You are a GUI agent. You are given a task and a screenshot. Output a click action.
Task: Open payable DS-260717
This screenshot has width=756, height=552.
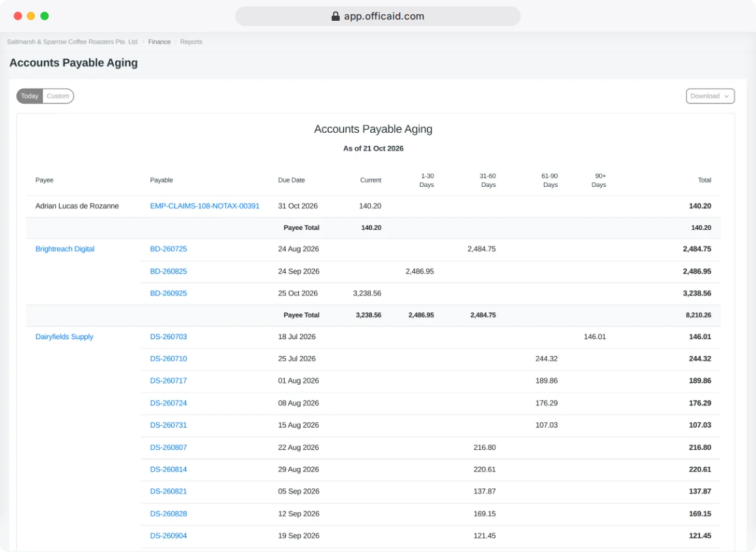click(x=169, y=381)
